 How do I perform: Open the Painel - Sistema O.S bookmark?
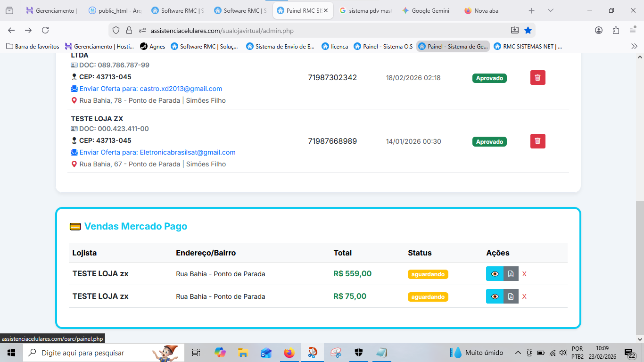pos(383,46)
